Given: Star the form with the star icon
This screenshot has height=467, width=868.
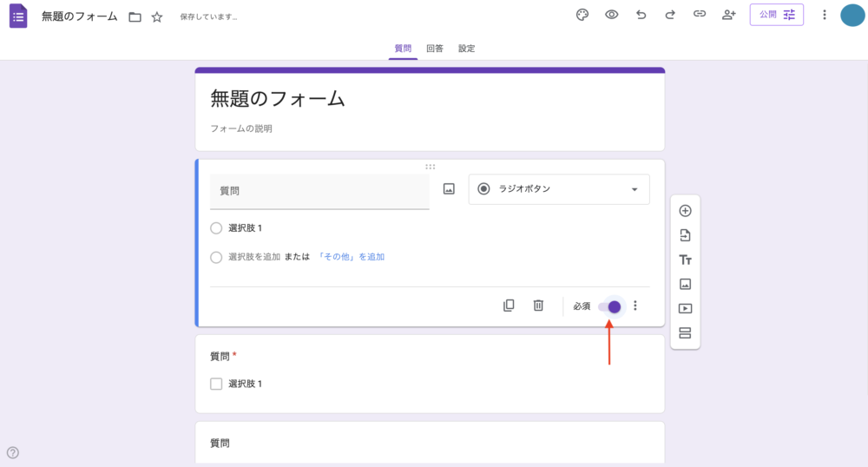Looking at the screenshot, I should tap(157, 17).
